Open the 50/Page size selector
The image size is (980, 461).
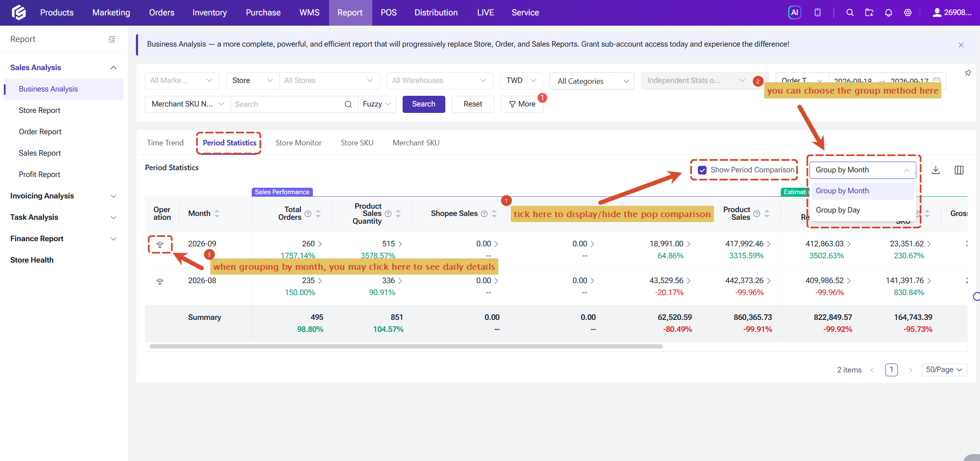(x=944, y=369)
